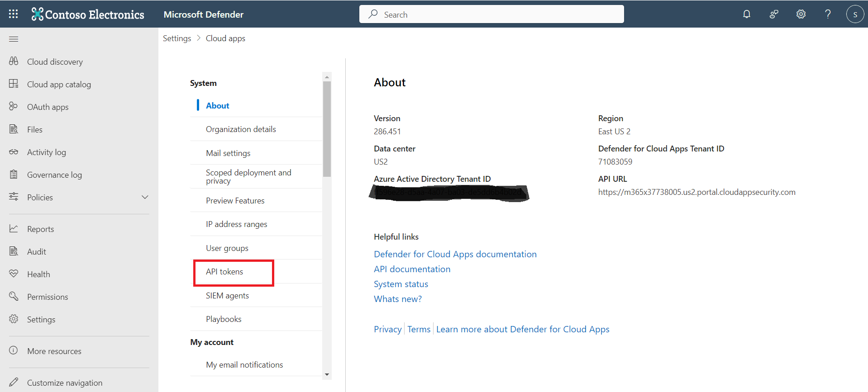Click the Tenant ID value 71083059
This screenshot has height=392, width=868.
(615, 162)
